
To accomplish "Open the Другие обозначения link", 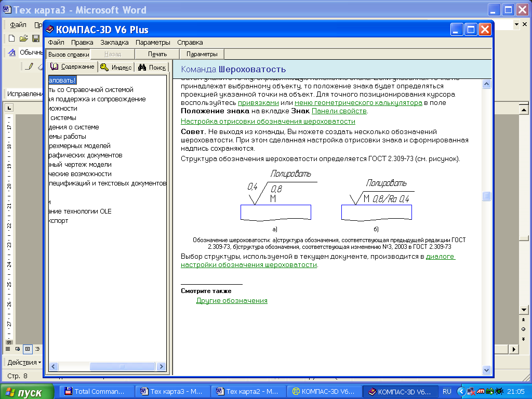I will tap(232, 301).
